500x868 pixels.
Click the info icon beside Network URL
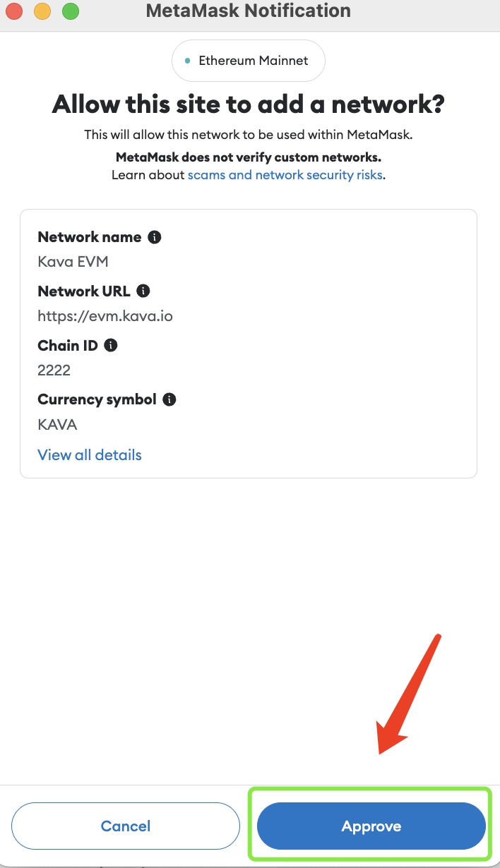[143, 291]
